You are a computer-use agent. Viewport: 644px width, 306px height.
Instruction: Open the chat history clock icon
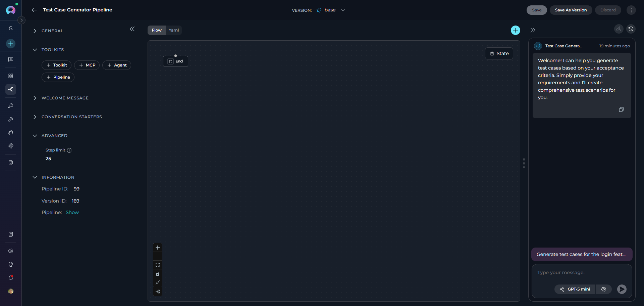[631, 29]
